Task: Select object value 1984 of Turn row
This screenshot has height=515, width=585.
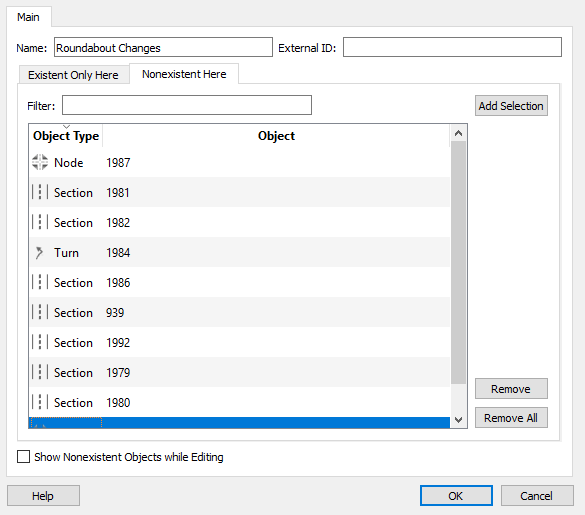Action: (118, 253)
